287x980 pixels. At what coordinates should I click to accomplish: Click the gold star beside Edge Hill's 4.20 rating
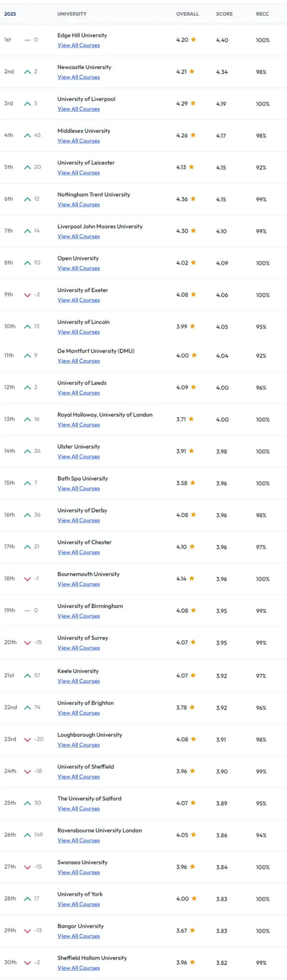194,40
